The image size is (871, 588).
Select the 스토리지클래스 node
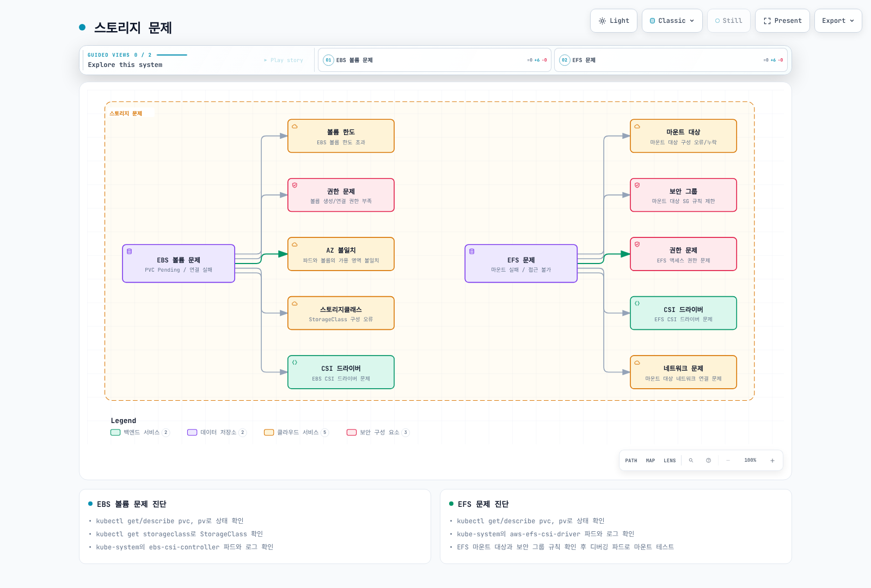[x=341, y=313]
